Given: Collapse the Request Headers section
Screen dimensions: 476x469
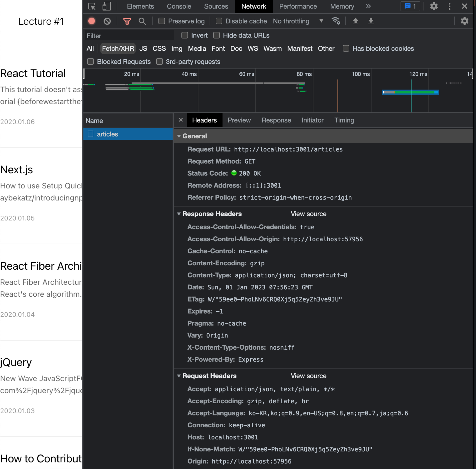Looking at the screenshot, I should 179,376.
